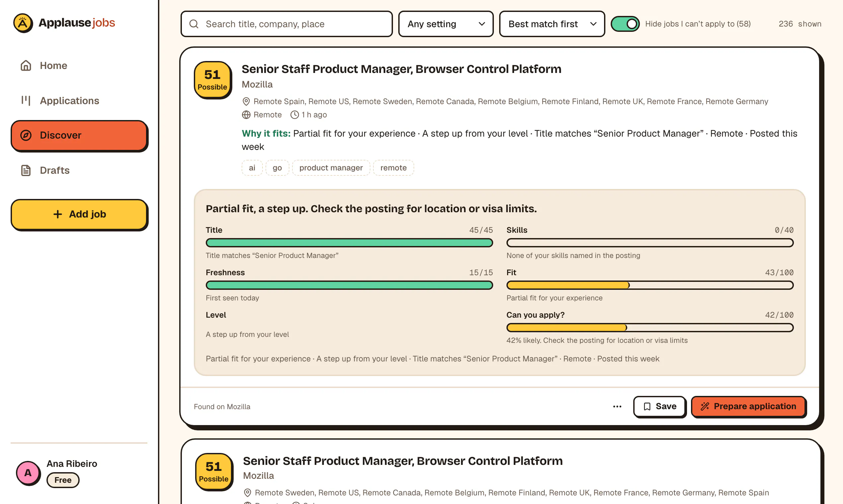Click the Title 45/45 progress bar
Viewport: 843px width, 504px height.
349,243
